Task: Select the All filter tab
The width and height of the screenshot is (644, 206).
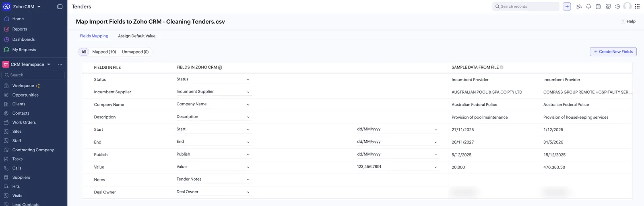Action: pyautogui.click(x=84, y=52)
